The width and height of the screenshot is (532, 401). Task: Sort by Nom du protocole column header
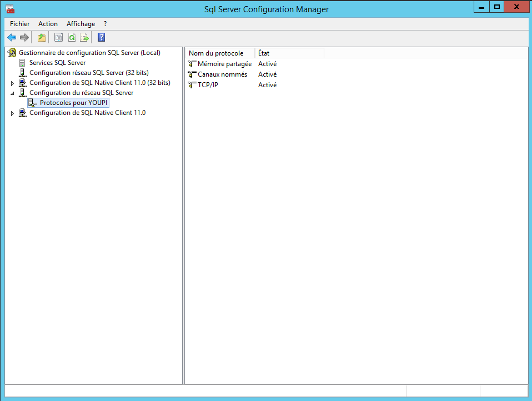220,53
